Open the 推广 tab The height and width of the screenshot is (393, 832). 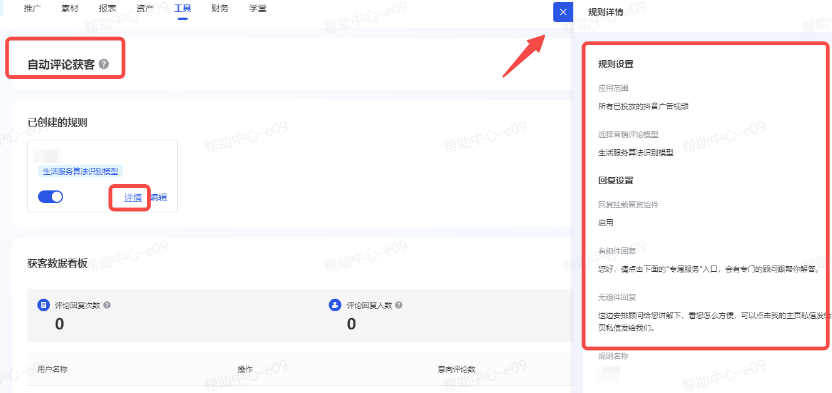[x=32, y=8]
